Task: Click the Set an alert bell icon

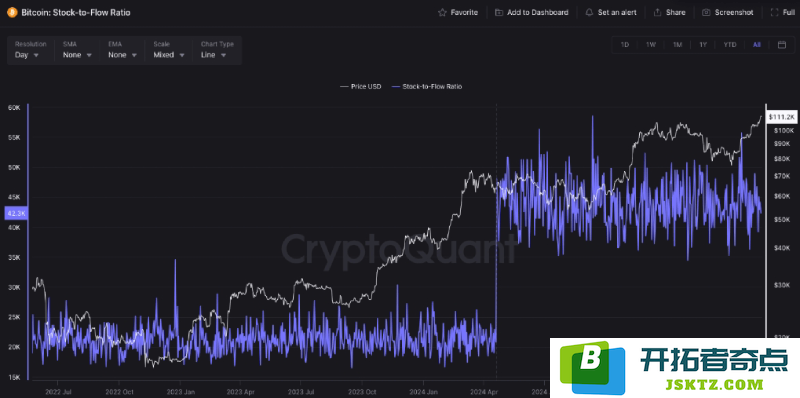Action: pos(589,12)
